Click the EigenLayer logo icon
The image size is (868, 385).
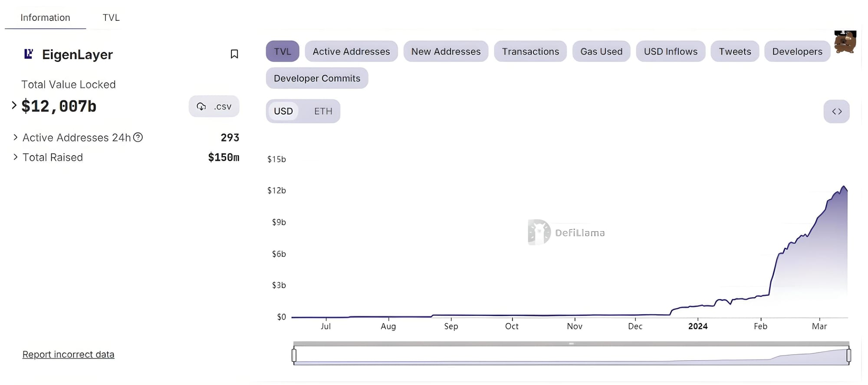coord(29,54)
